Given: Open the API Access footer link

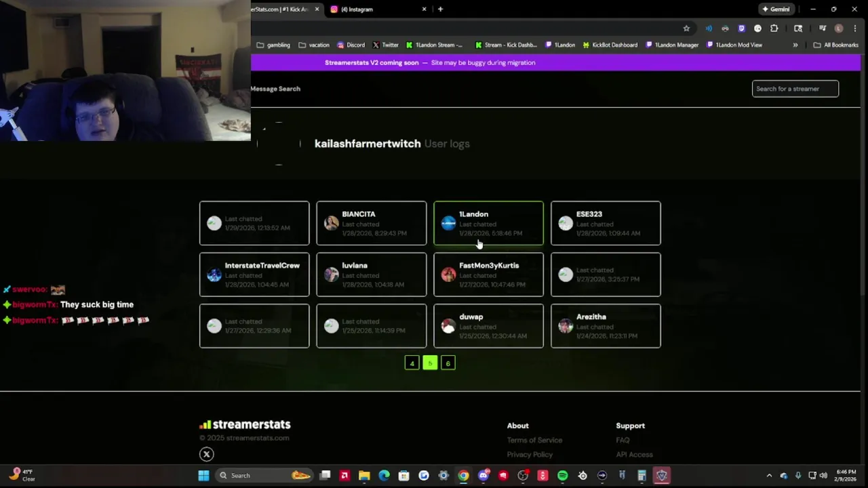Looking at the screenshot, I should (x=634, y=455).
